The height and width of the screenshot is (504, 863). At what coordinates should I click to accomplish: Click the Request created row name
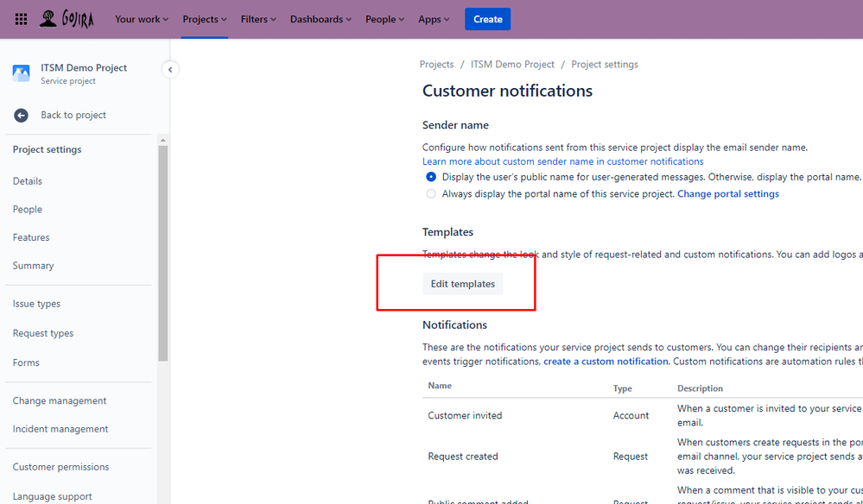(463, 457)
